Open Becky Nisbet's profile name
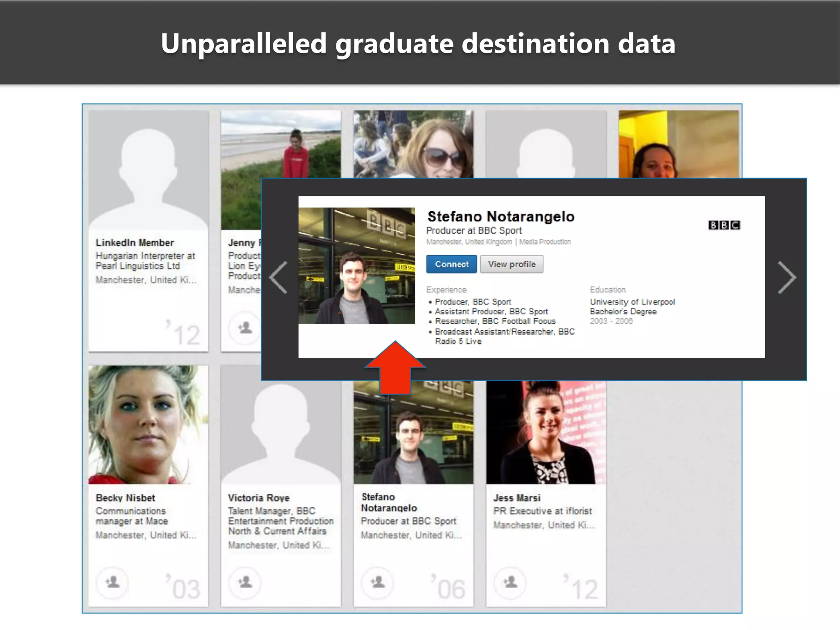Image resolution: width=840 pixels, height=630 pixels. tap(126, 498)
